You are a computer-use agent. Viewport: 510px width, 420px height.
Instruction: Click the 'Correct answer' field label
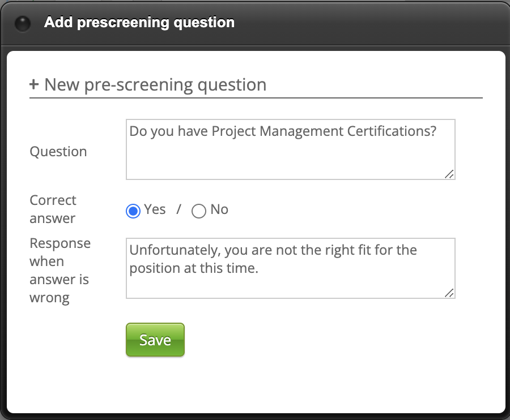53,209
